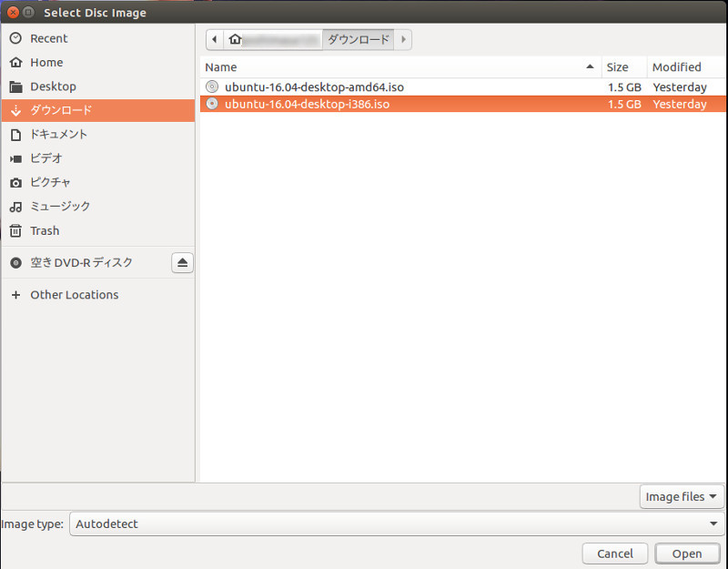The height and width of the screenshot is (569, 728).
Task: Toggle the Name column sort arrow
Action: pos(590,66)
